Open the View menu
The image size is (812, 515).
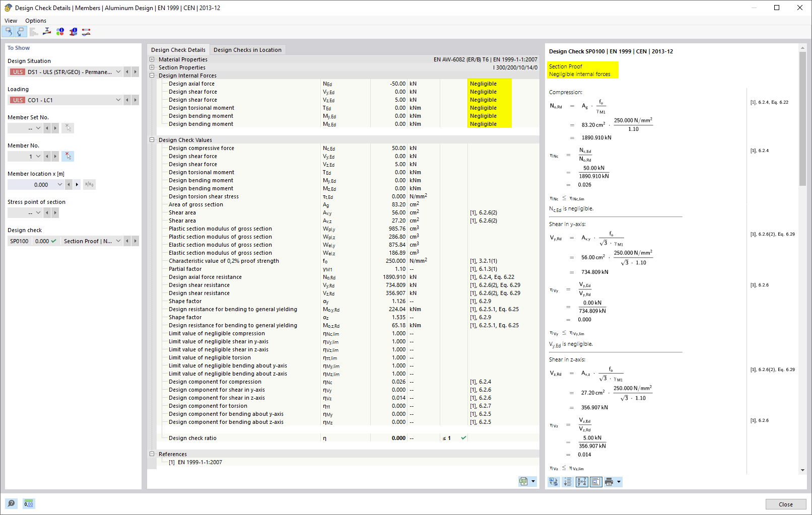11,20
